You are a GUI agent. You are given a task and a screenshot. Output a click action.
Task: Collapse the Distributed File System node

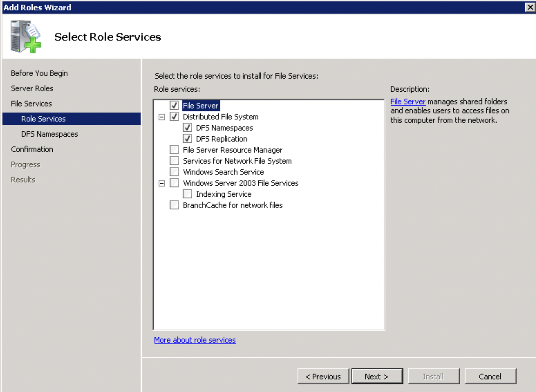pyautogui.click(x=162, y=117)
